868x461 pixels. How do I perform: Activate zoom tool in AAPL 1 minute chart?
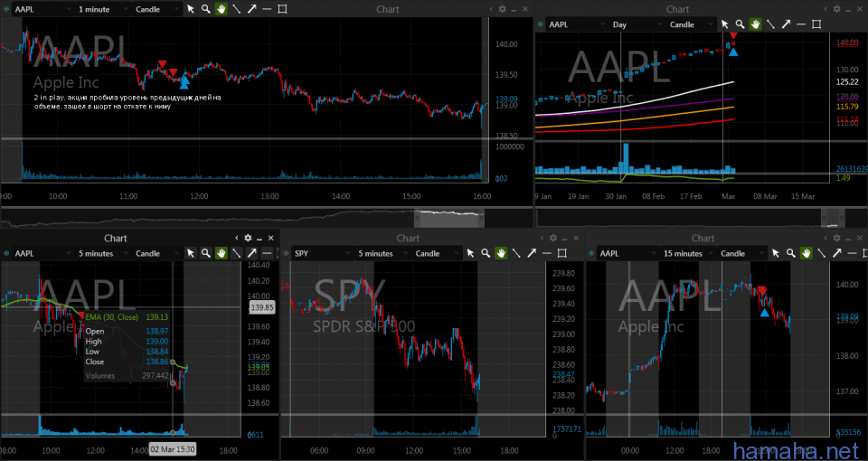click(206, 9)
